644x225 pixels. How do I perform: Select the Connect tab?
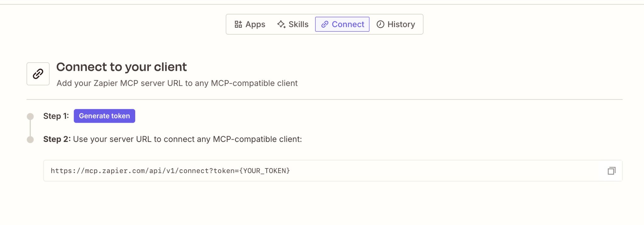342,24
